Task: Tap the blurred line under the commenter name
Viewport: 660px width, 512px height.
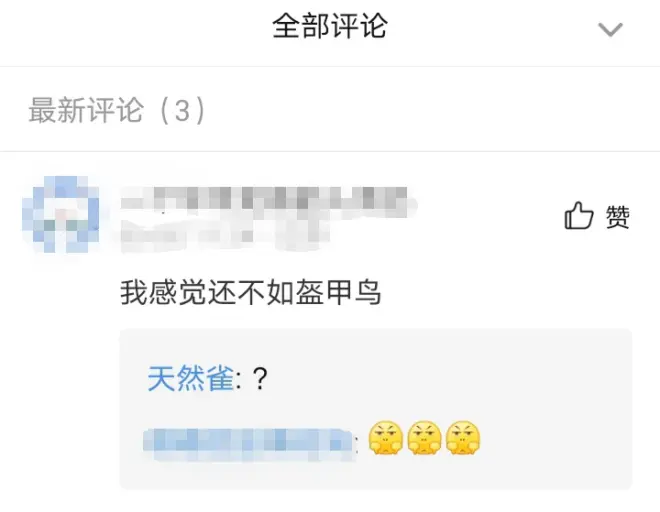Action: 225,234
